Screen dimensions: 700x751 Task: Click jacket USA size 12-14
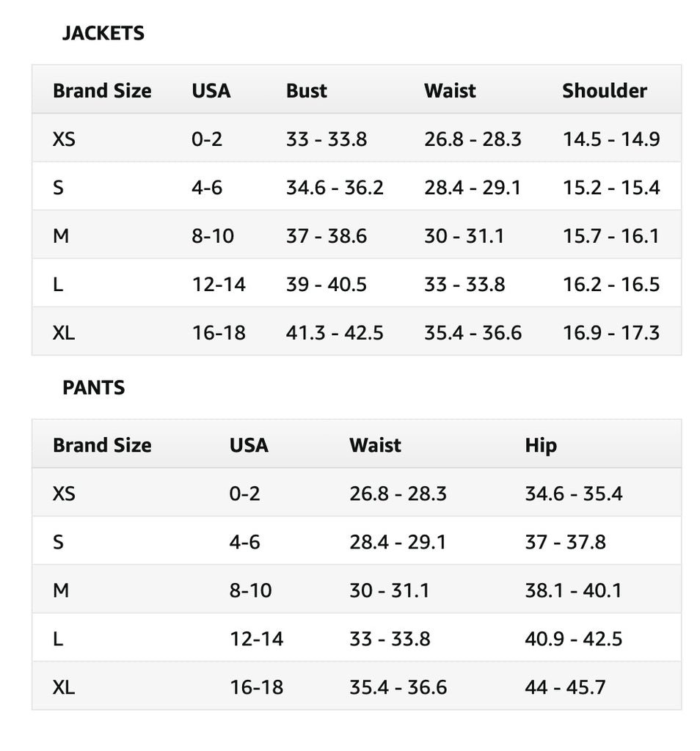[219, 285]
